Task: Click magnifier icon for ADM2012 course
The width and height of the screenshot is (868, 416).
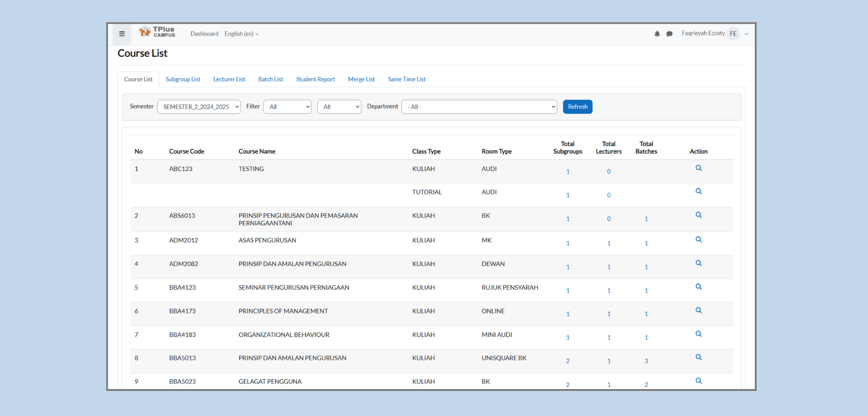Action: [699, 240]
